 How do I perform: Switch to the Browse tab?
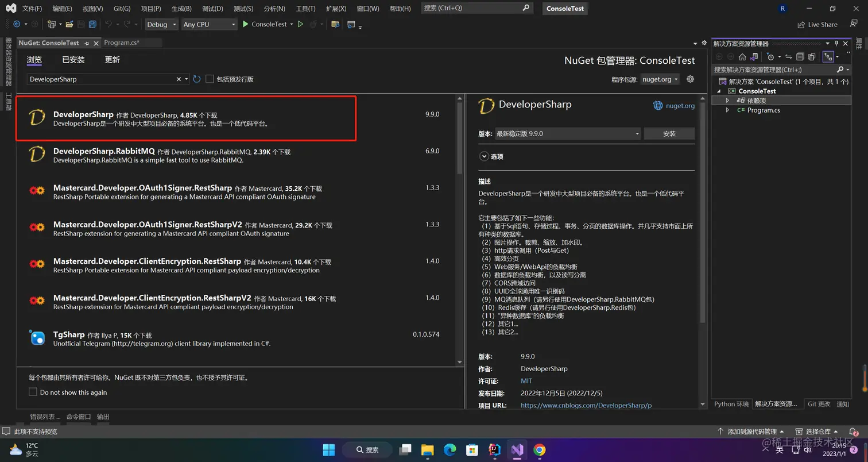pos(34,60)
